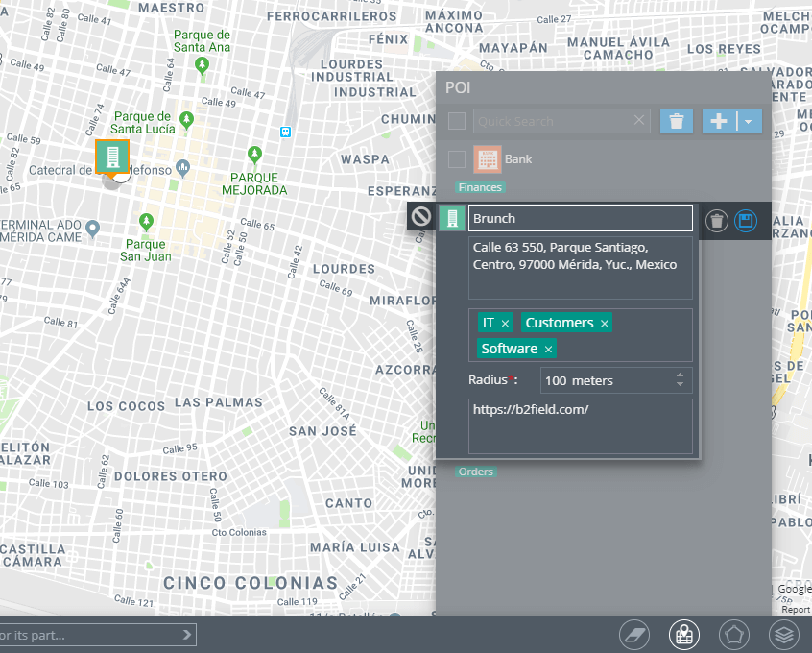The width and height of the screenshot is (812, 653).
Task: Open the geofence polygon tool
Action: (734, 635)
